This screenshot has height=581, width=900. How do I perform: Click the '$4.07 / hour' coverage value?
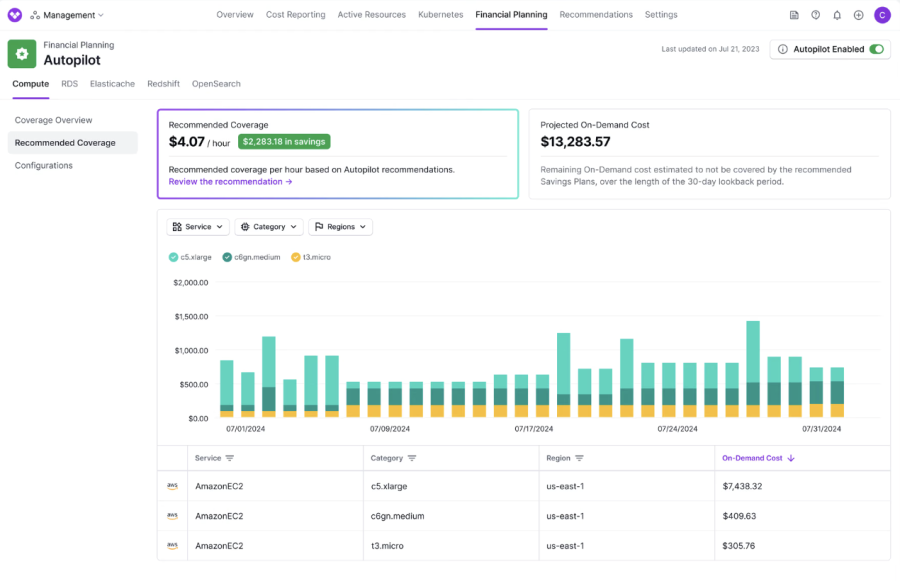click(199, 142)
